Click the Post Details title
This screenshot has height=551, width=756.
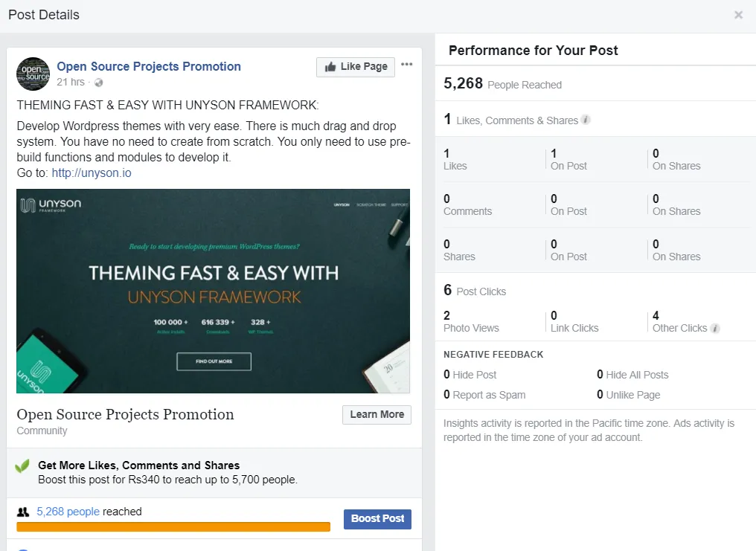pyautogui.click(x=44, y=15)
